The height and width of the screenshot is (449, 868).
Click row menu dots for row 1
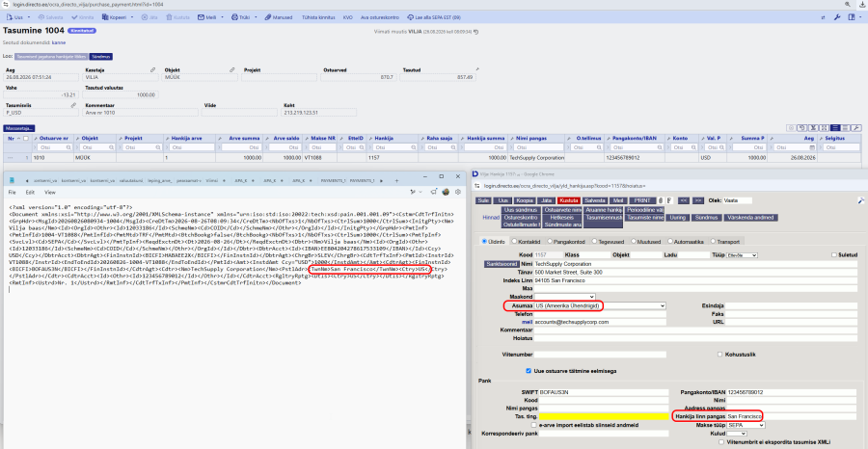10,158
